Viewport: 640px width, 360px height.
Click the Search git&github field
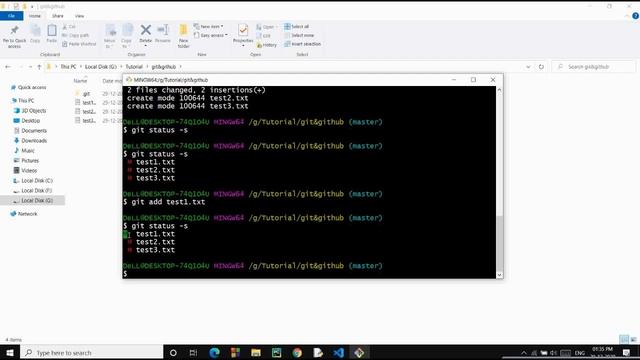click(594, 67)
